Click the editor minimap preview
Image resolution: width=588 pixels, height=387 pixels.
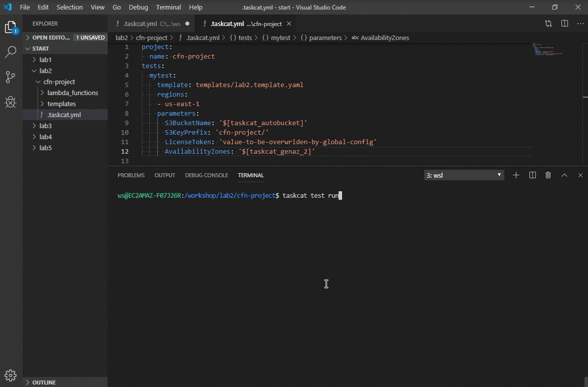point(547,50)
